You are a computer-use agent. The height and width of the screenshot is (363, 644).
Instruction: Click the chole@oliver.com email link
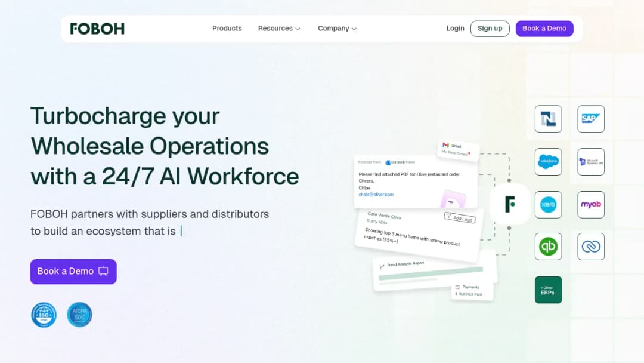(376, 195)
